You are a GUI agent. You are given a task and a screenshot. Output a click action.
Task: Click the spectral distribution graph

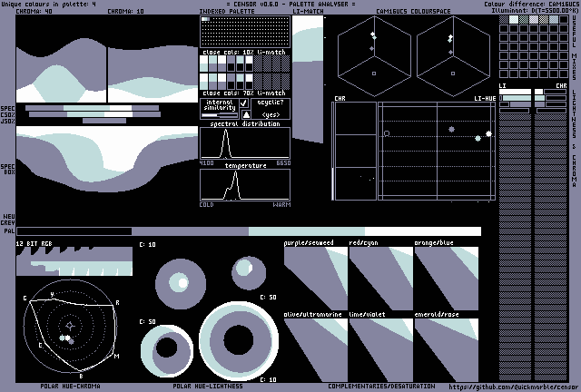coord(245,143)
